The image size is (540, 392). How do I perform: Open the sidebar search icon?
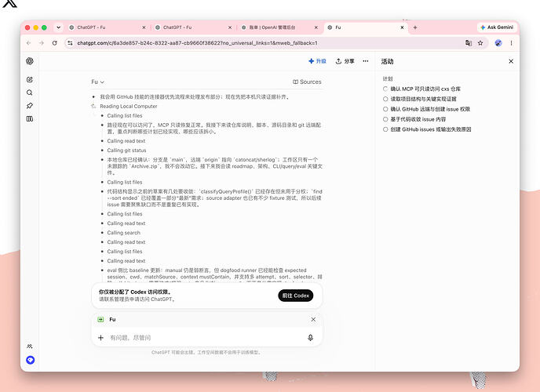coord(30,93)
